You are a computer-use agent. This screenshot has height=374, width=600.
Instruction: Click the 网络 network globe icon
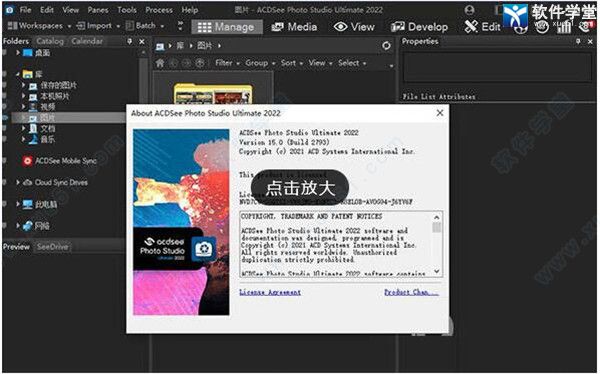point(28,226)
